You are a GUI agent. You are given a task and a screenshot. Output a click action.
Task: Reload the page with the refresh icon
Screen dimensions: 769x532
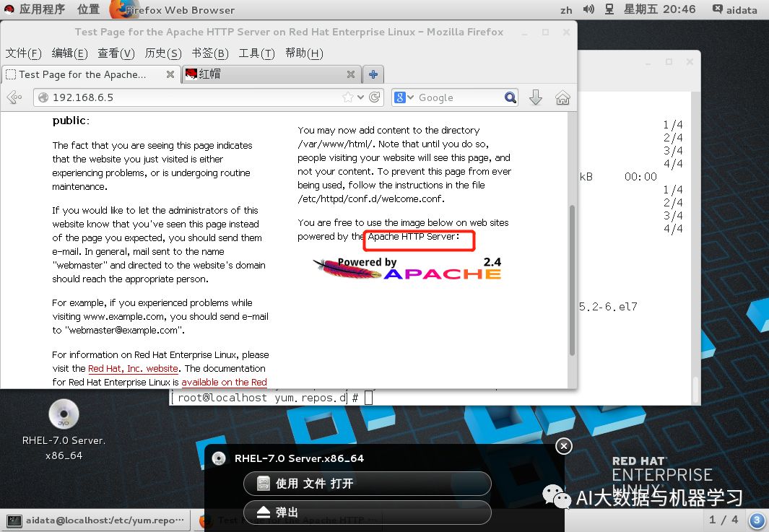pos(374,97)
